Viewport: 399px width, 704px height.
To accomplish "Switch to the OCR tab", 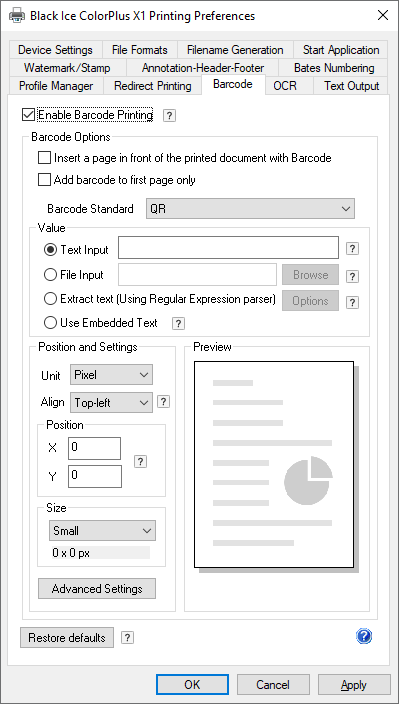I will pos(285,85).
